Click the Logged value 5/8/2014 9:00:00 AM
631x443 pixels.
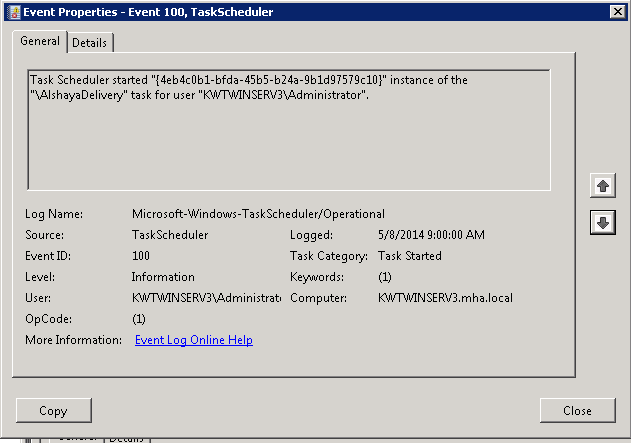tap(431, 235)
